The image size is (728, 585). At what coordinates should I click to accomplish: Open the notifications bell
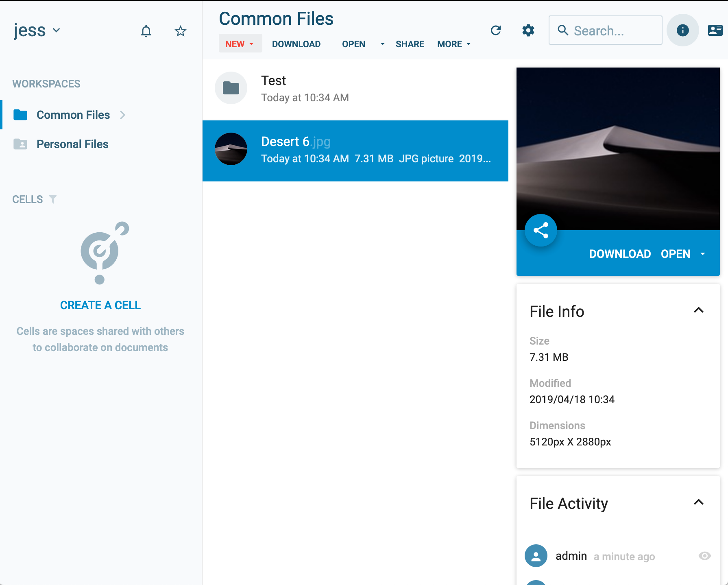146,31
